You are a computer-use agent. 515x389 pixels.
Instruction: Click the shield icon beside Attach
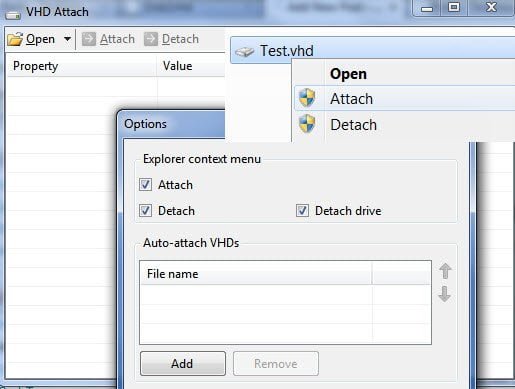pyautogui.click(x=307, y=98)
